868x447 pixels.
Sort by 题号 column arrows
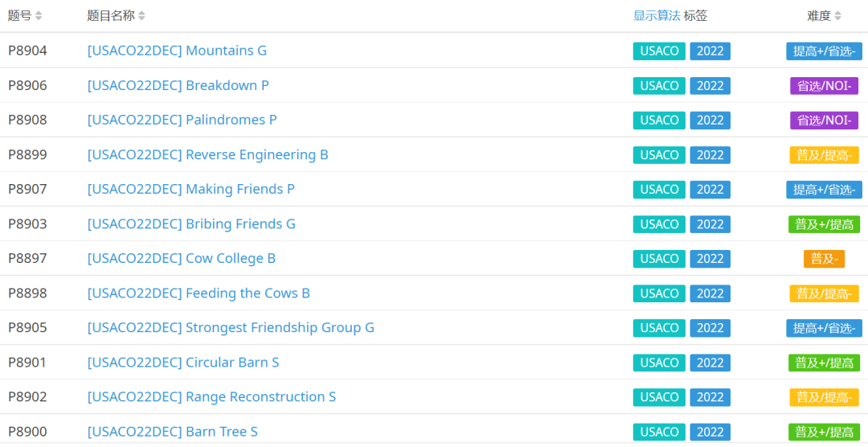39,16
